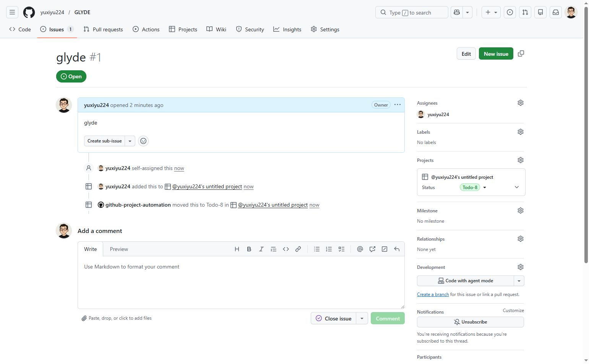Apply bold formatting in the comment editor
Screen dimensions: 589x364
pos(249,249)
